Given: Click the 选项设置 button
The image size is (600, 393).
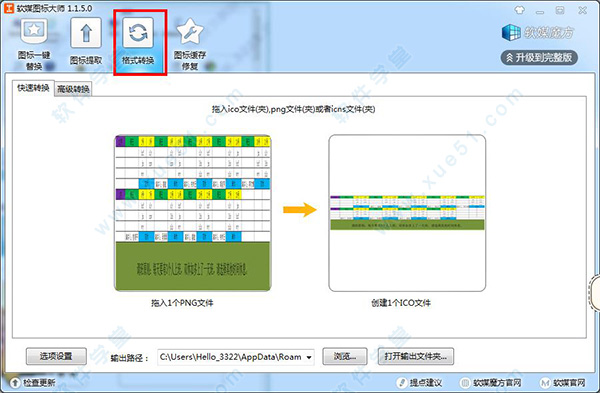Looking at the screenshot, I should click(56, 356).
